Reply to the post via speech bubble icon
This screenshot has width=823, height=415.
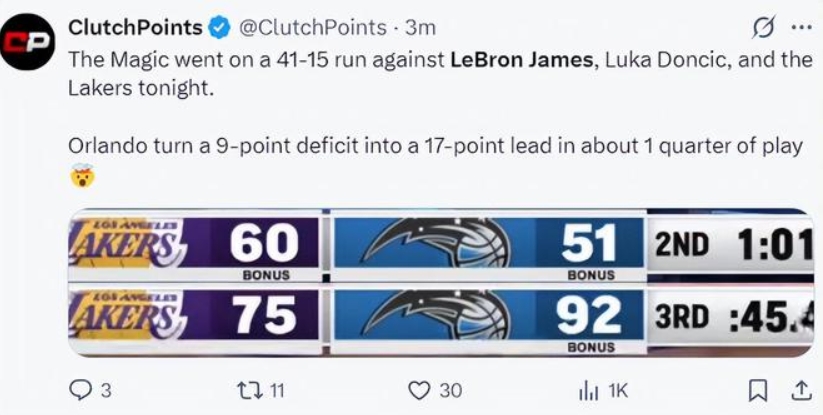pos(82,390)
